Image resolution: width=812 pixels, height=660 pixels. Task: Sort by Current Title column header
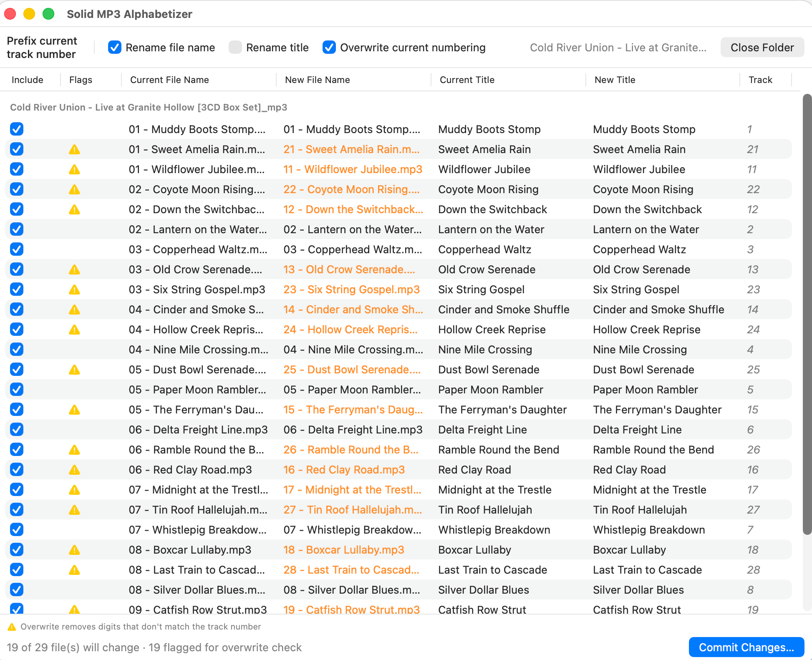(467, 80)
